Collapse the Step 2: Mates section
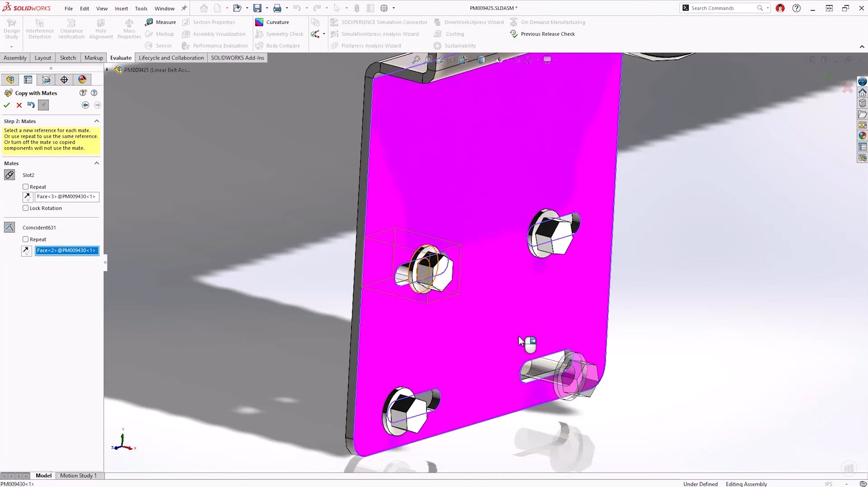Image resolution: width=868 pixels, height=487 pixels. tap(96, 121)
